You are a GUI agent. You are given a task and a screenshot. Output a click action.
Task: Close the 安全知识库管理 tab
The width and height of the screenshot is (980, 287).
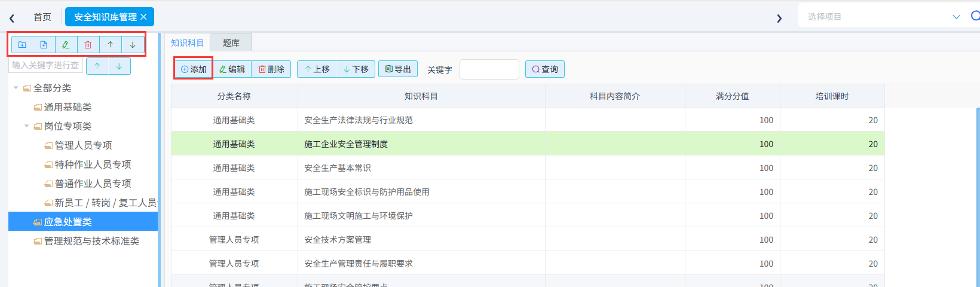143,17
